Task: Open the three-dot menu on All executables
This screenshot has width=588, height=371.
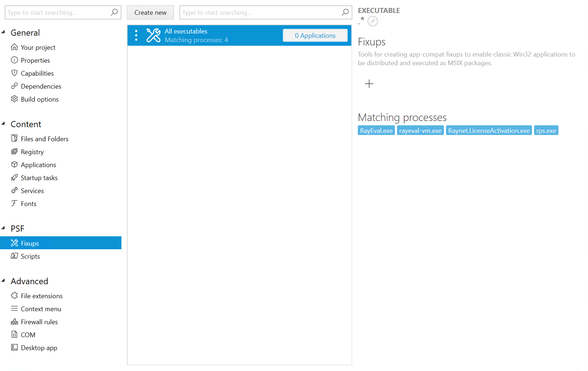Action: tap(136, 35)
